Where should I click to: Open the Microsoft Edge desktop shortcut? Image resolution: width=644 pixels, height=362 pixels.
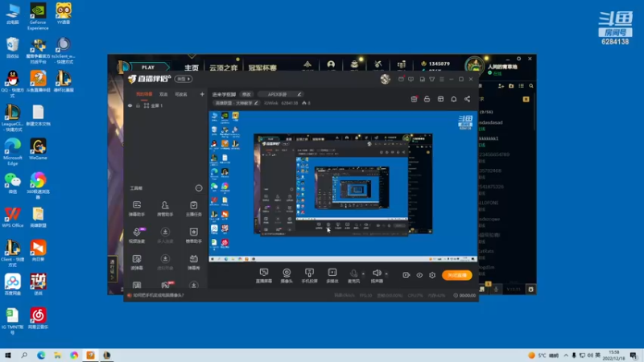coord(12,152)
